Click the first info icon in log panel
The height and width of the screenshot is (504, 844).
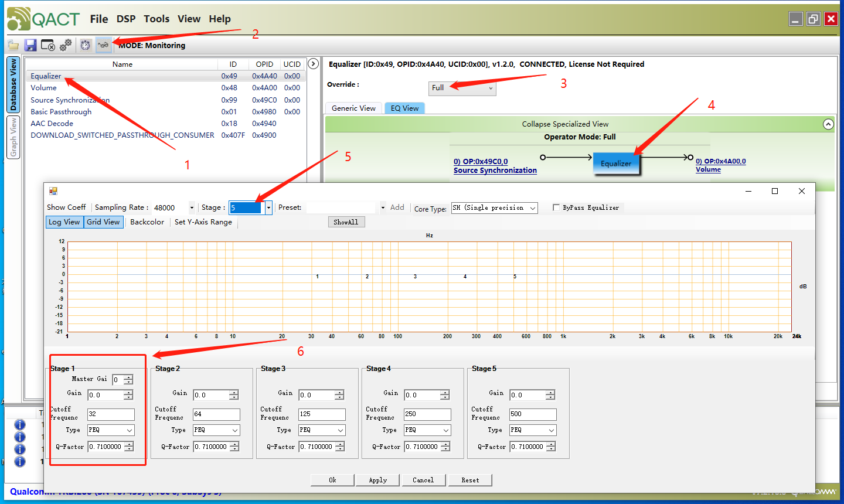[19, 425]
